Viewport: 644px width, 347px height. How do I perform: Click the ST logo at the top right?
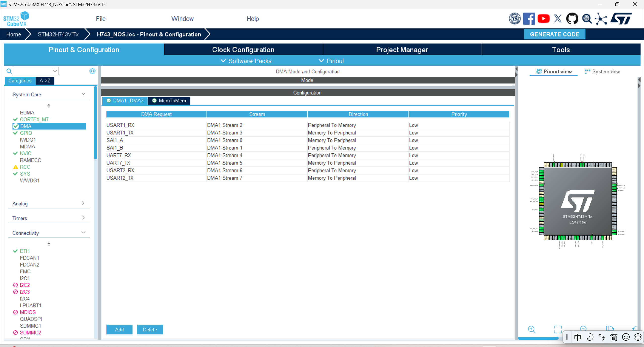pos(621,19)
